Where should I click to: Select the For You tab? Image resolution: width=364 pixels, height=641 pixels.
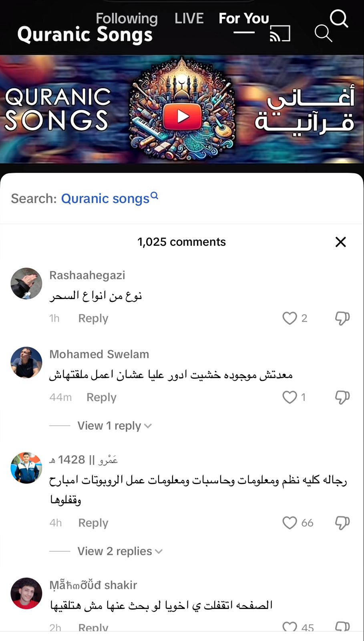244,18
